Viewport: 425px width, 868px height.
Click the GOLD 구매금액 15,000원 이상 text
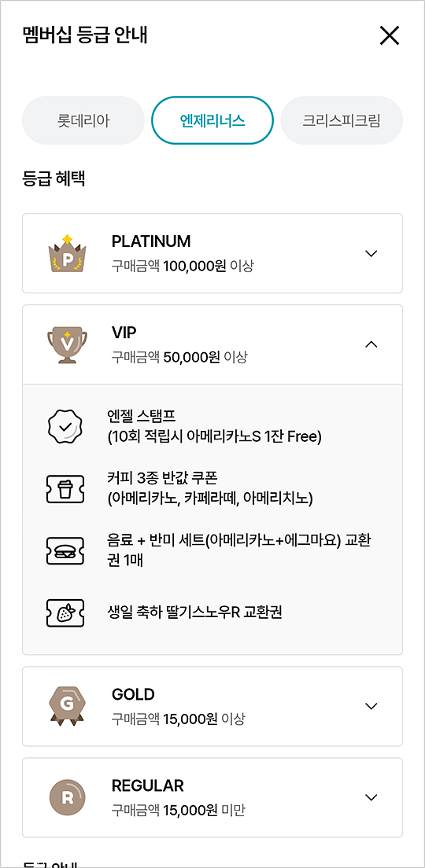point(179,719)
